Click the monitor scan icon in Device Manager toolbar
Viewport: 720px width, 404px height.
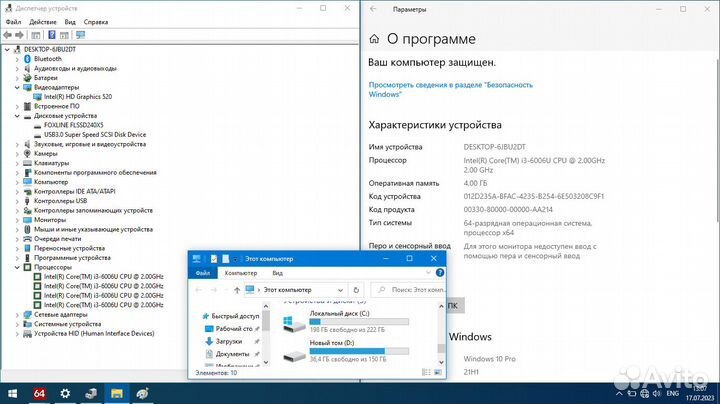[80, 35]
